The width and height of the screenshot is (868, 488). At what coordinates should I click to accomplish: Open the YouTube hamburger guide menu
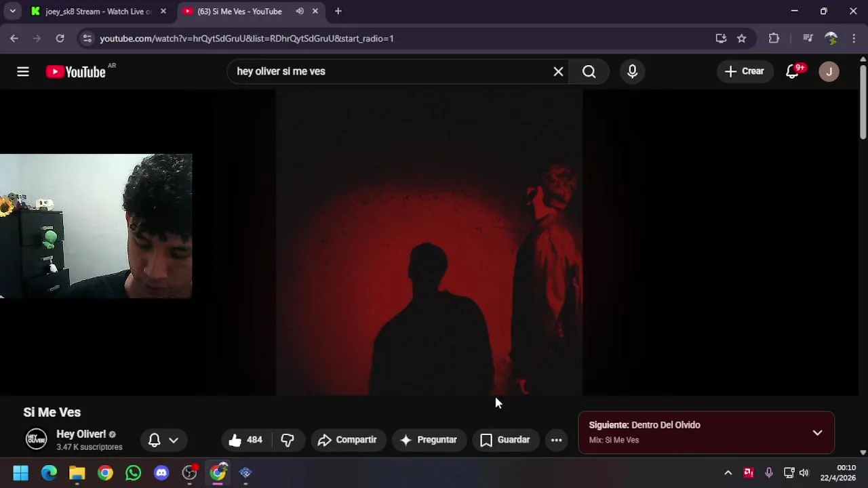click(23, 71)
